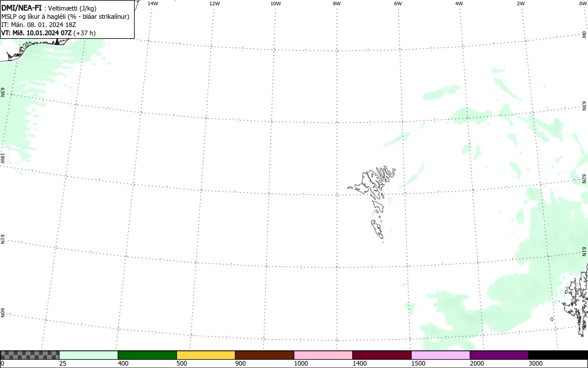Click the 'Veltimætti (J/kg)' label
The height and width of the screenshot is (368, 588).
72,8
